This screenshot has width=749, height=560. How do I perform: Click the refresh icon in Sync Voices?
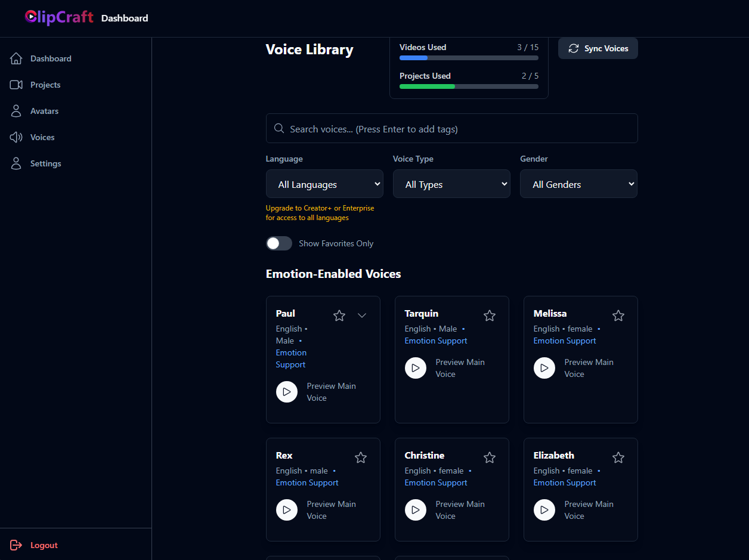574,48
